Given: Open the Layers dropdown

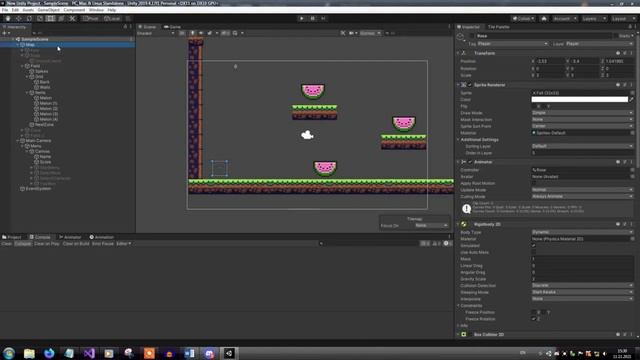Looking at the screenshot, I should pyautogui.click(x=594, y=18).
